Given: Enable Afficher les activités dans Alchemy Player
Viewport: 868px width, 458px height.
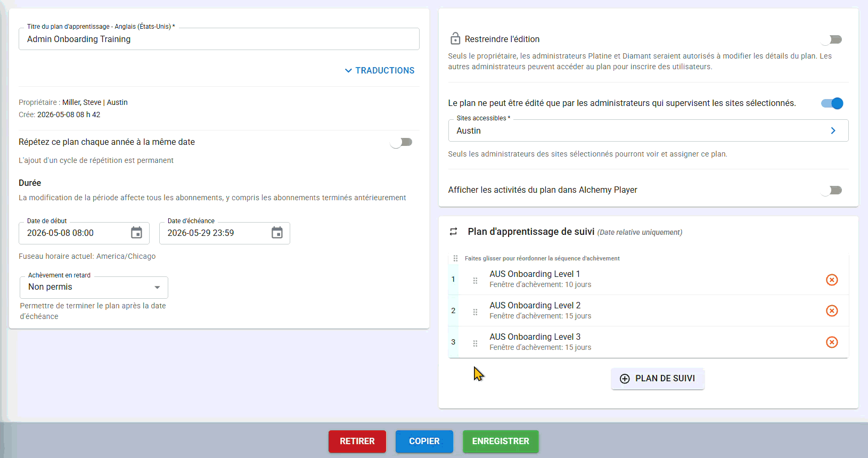Looking at the screenshot, I should (832, 190).
